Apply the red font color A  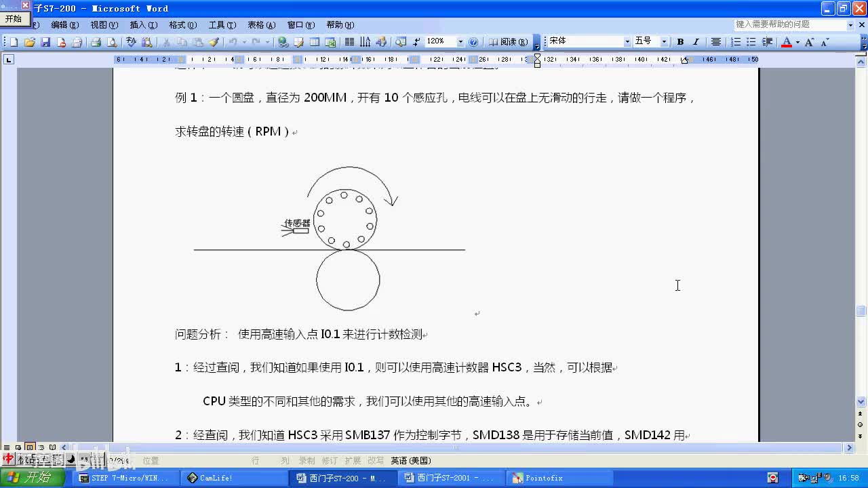787,42
